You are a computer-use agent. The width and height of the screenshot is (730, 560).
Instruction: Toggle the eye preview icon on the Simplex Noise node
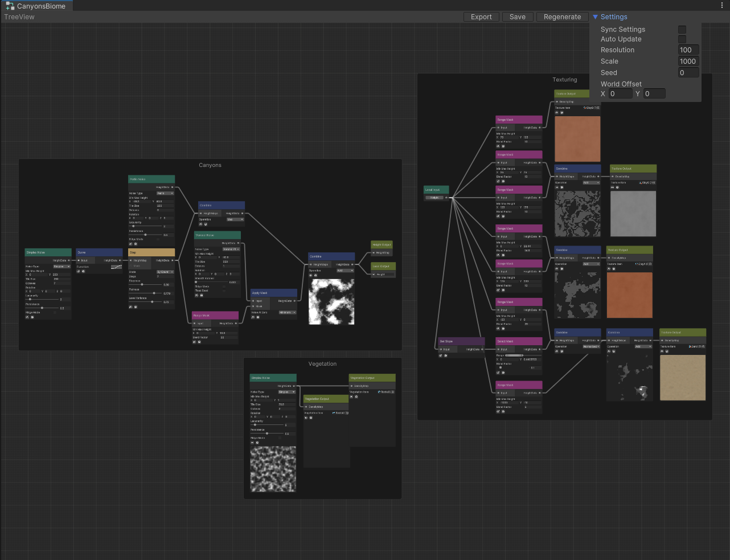(x=27, y=317)
